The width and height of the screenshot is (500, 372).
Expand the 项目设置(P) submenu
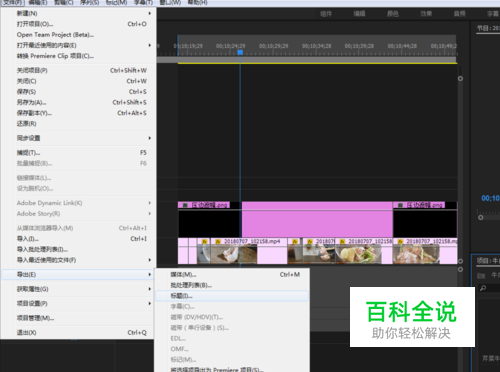tap(150, 303)
